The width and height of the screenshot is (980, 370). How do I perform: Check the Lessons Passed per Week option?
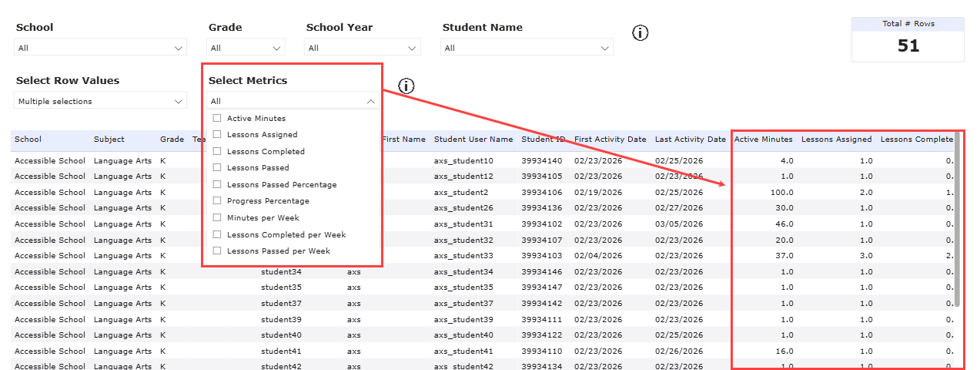pos(217,251)
